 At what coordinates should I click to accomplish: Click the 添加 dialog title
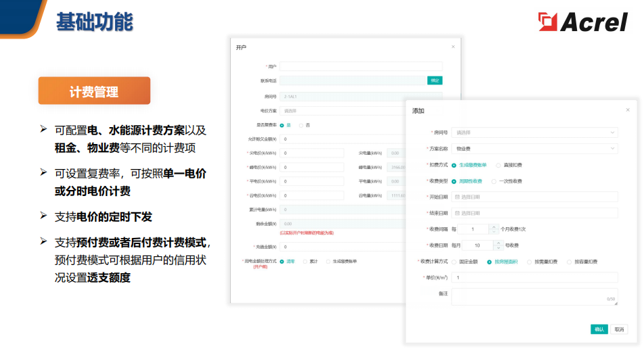click(418, 111)
